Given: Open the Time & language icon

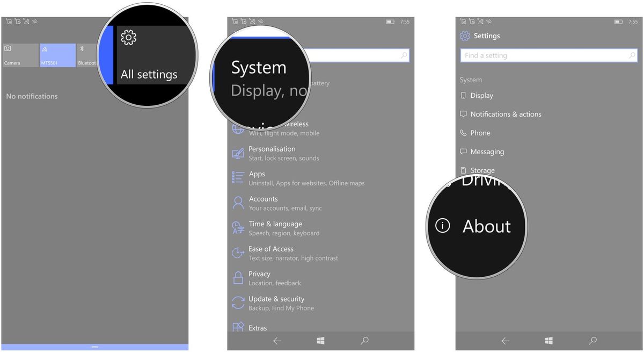Looking at the screenshot, I should [x=238, y=227].
